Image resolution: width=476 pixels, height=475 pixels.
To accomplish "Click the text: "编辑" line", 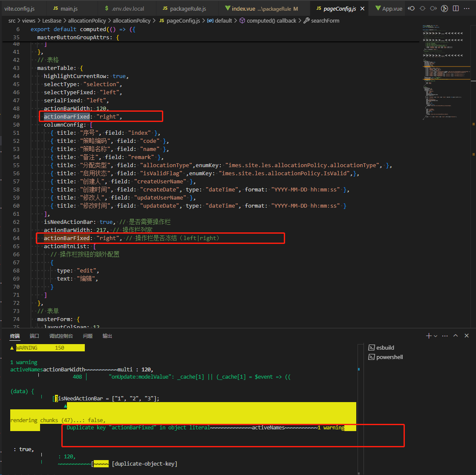I will [x=78, y=278].
